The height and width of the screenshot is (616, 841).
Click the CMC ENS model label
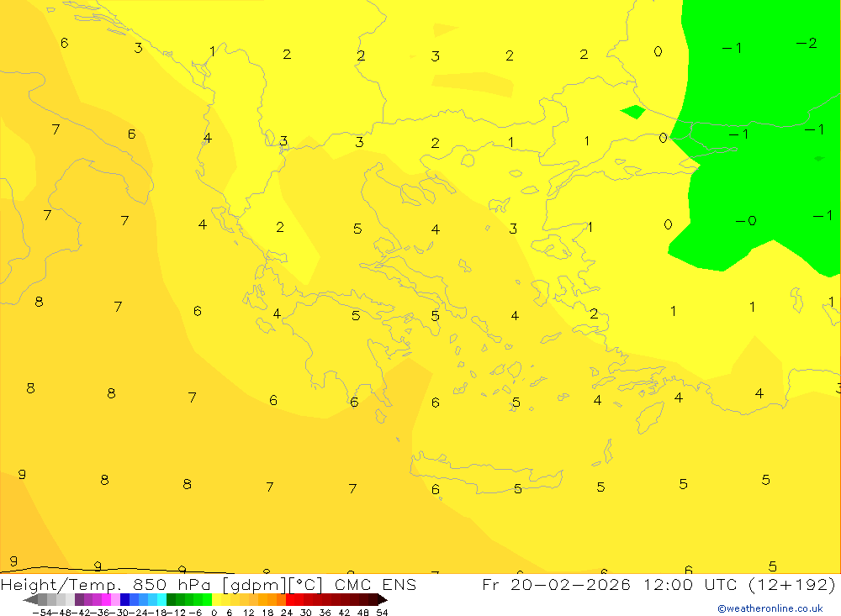[x=375, y=584]
